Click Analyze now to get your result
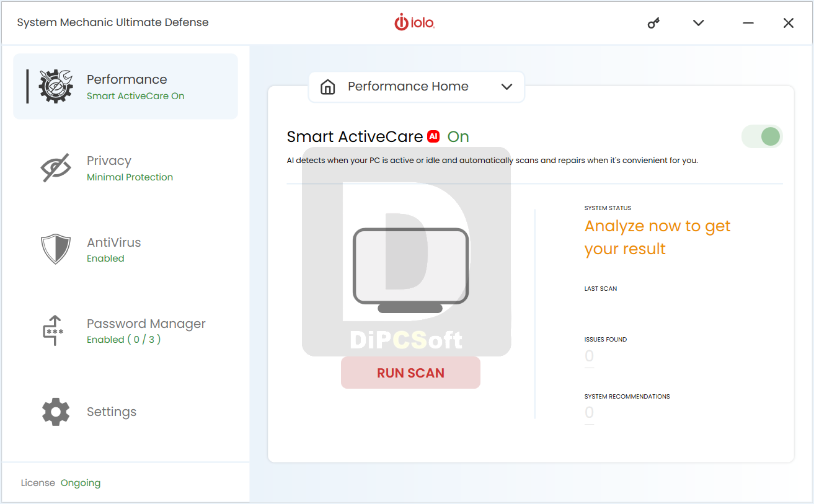 click(658, 237)
